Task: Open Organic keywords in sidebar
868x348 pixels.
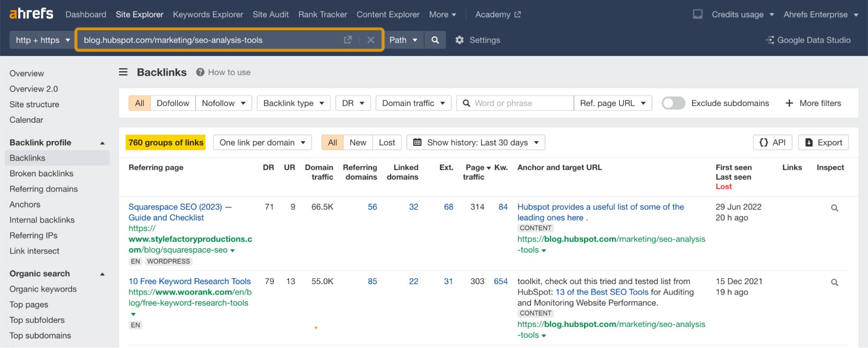Action: coord(43,289)
